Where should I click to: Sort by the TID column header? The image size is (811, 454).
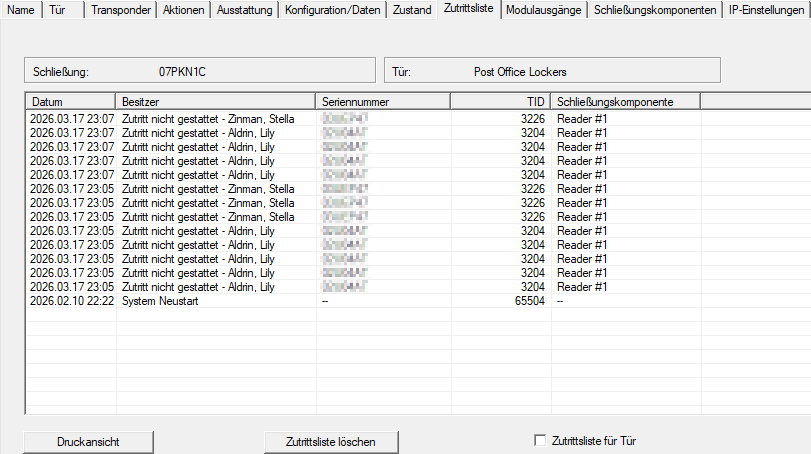tap(500, 102)
